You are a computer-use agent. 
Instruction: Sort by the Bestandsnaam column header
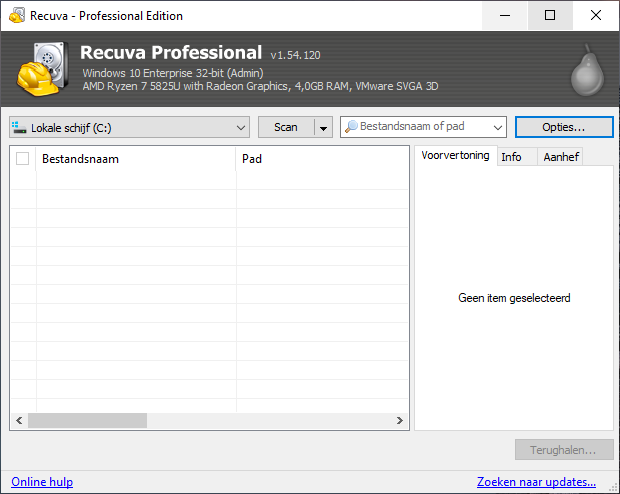click(x=136, y=159)
